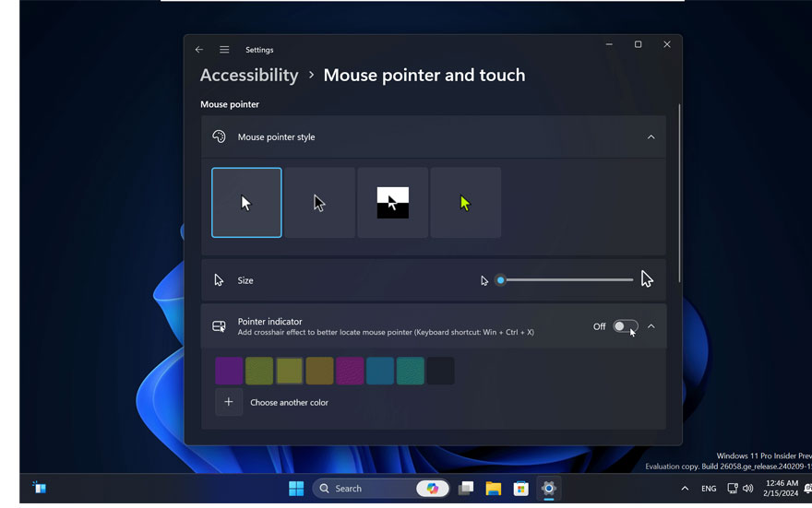Open the Windows Start menu
This screenshot has height=508, width=812.
(x=296, y=489)
